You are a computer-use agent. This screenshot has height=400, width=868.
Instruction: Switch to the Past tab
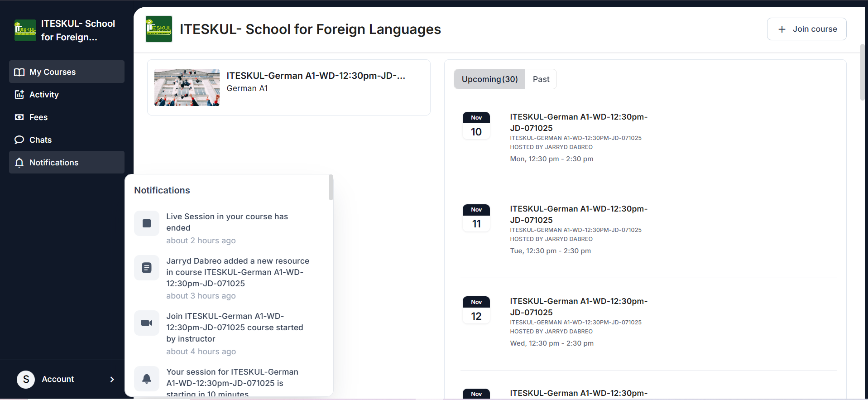pos(541,79)
